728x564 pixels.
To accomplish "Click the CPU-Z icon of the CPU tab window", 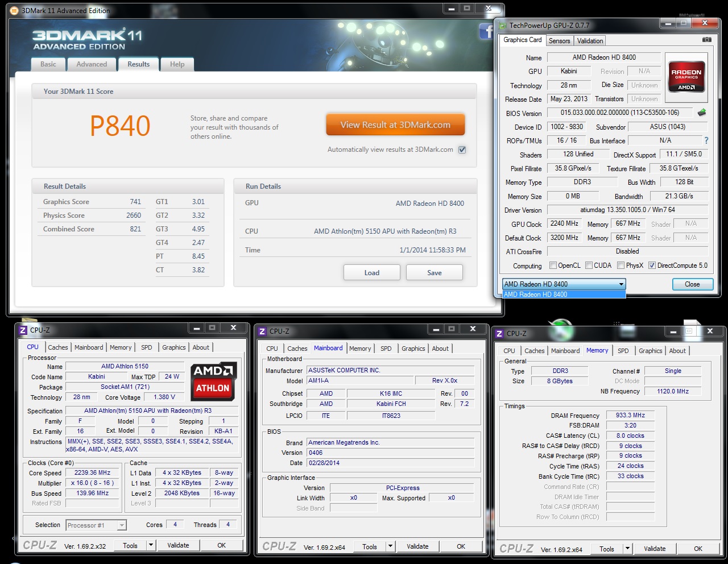I will (23, 330).
